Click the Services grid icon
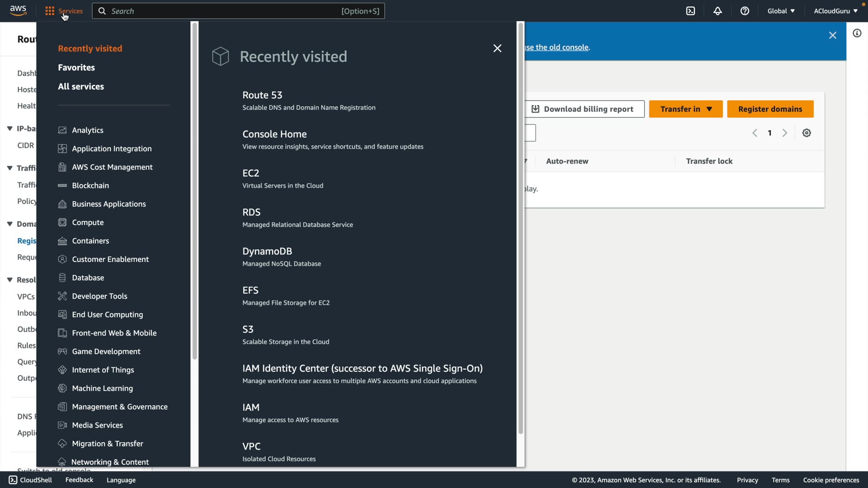Viewport: 868px width, 488px height. click(x=50, y=11)
